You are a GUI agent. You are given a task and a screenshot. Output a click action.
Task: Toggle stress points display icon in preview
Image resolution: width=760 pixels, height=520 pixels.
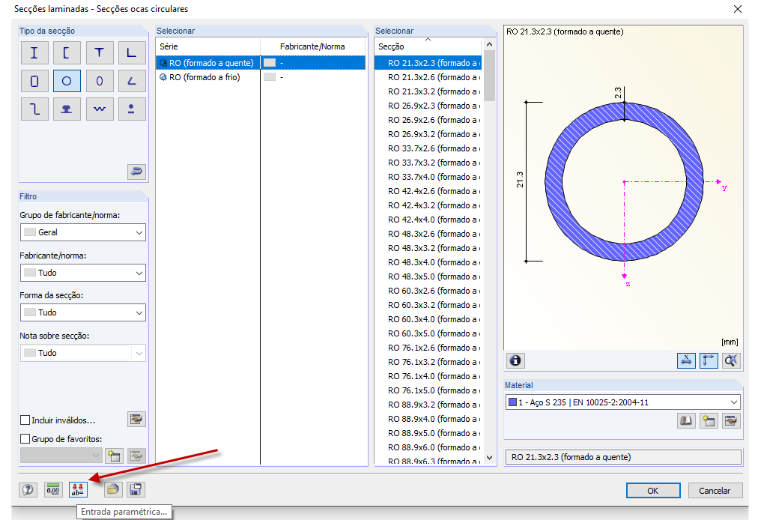(686, 361)
